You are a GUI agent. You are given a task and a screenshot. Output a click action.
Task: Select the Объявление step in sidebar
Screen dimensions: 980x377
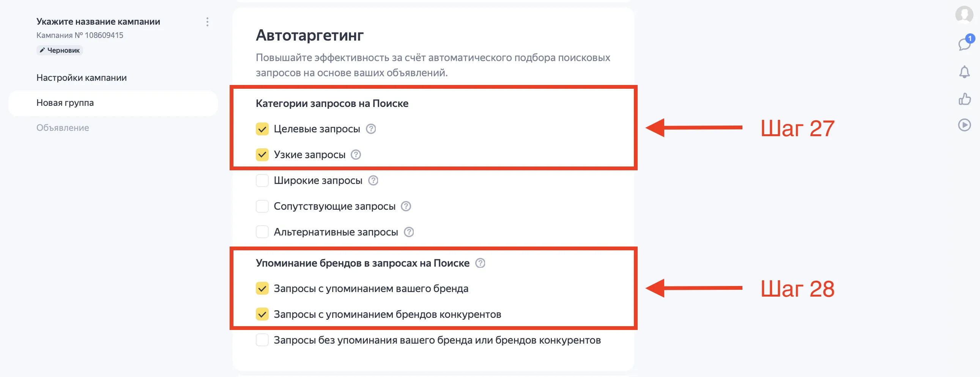click(62, 127)
